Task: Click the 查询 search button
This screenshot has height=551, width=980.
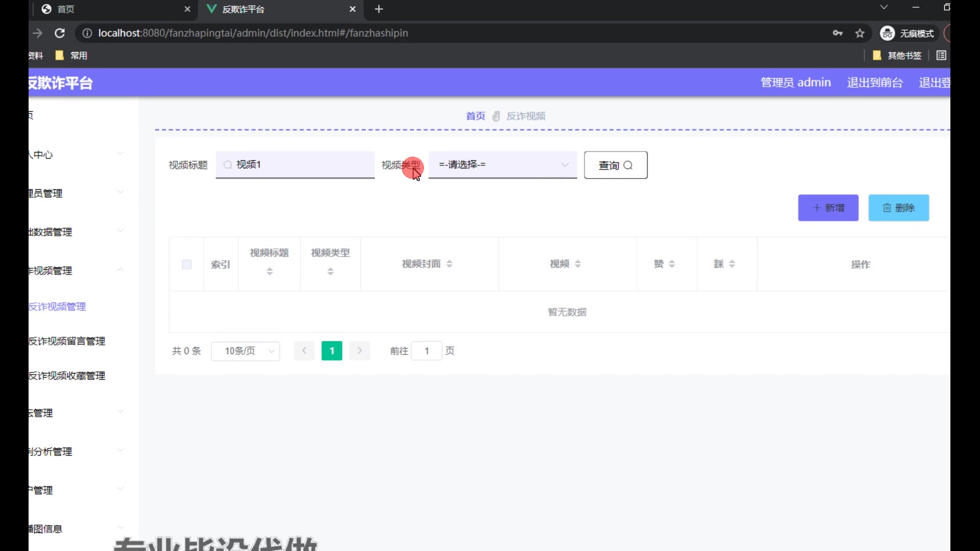Action: pos(616,165)
